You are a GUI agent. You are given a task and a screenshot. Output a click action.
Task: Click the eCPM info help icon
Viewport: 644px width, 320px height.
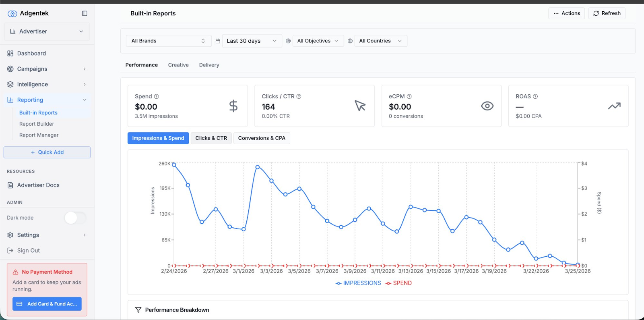pos(409,96)
